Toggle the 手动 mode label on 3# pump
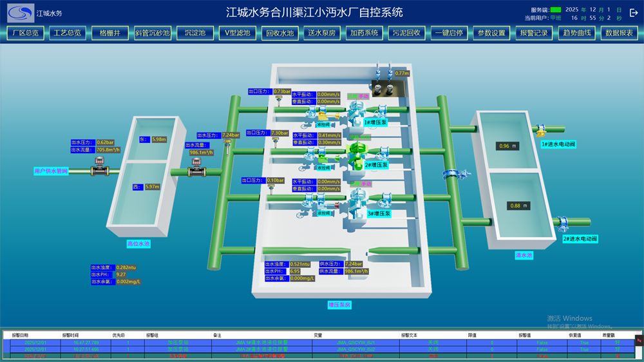This screenshot has width=644, height=362. tap(366, 184)
